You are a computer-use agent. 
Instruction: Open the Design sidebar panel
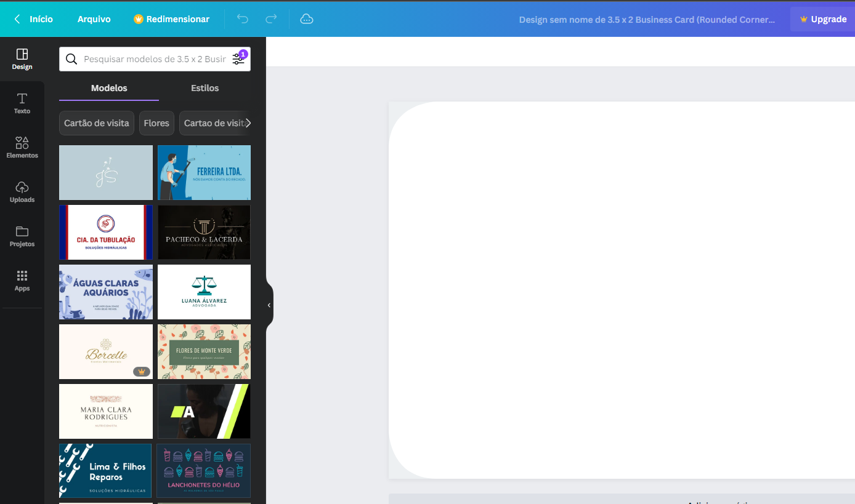click(x=22, y=59)
